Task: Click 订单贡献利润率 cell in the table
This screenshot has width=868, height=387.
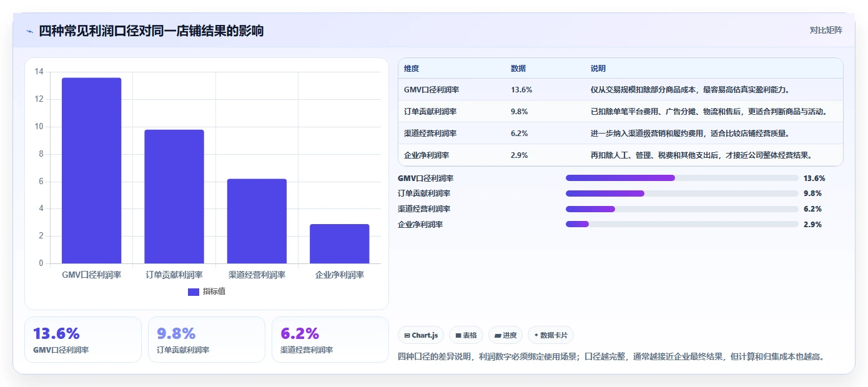Action: tap(430, 112)
